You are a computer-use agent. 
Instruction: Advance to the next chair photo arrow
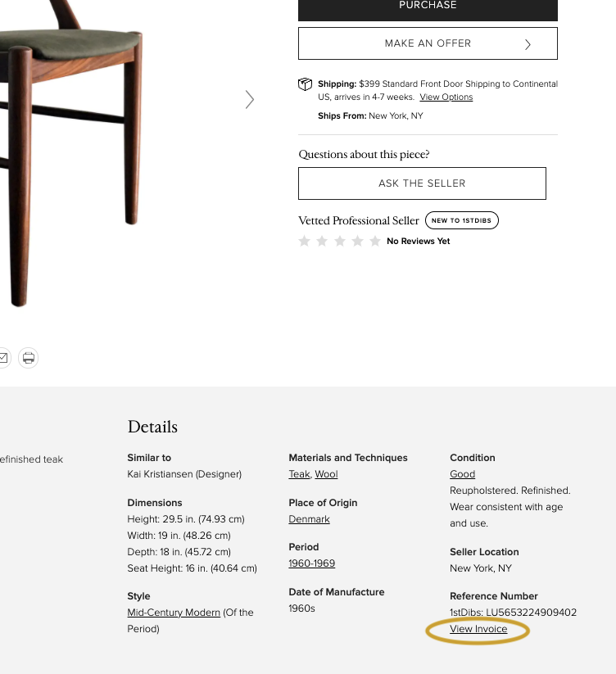(x=250, y=99)
